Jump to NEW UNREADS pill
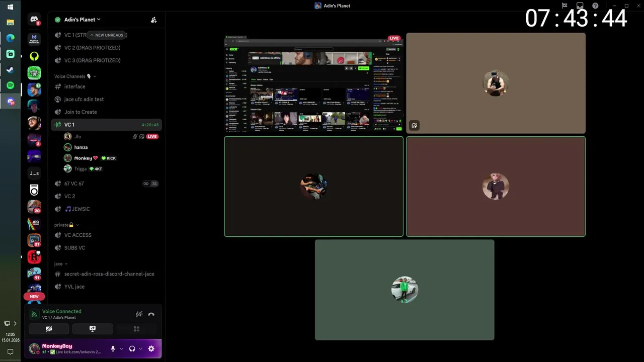Screen dimensions: 644x362 (x=107, y=35)
